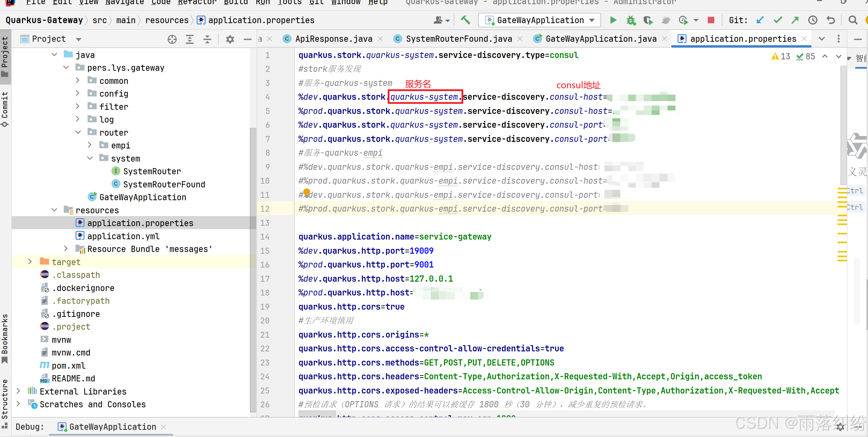Open the Project panel settings gear
Screen dimensions: 868x437
(230, 39)
